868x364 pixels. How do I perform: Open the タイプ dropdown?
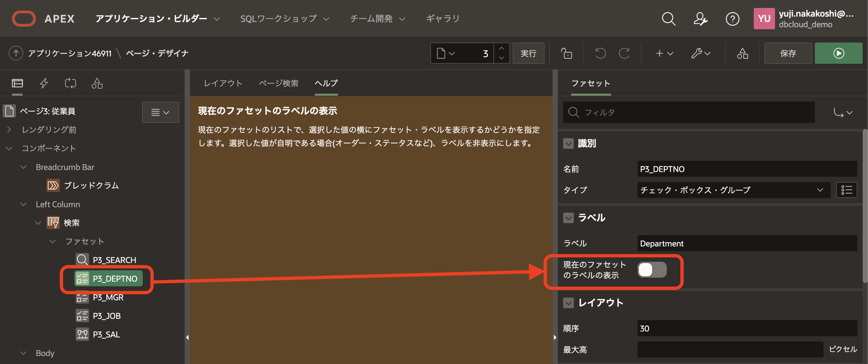734,190
